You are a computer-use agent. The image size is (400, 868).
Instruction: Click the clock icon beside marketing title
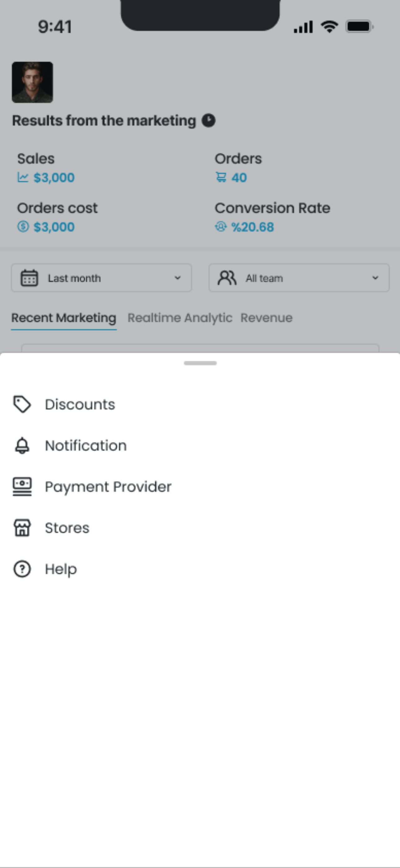coord(208,120)
